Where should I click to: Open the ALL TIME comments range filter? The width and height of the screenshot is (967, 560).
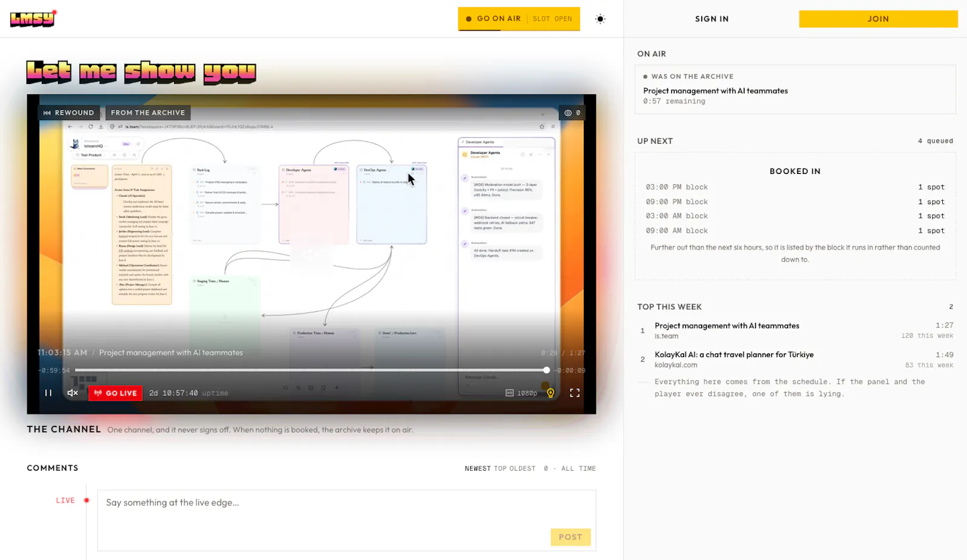click(578, 469)
